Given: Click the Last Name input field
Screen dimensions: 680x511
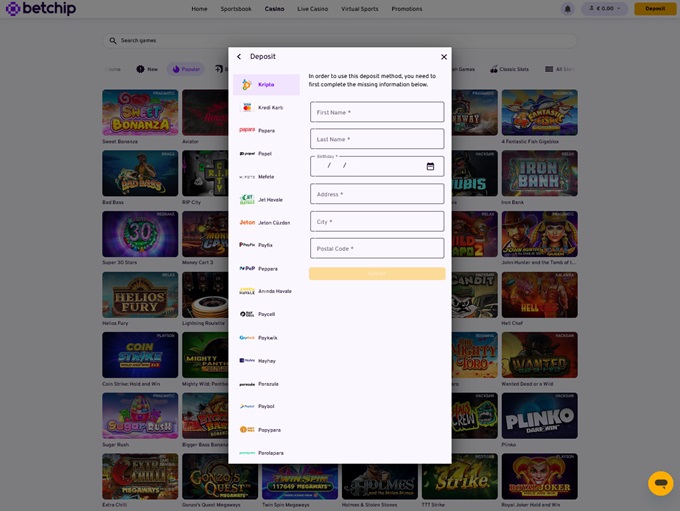Looking at the screenshot, I should click(377, 139).
